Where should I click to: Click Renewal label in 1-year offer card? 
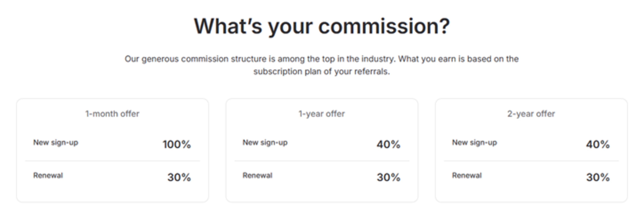coord(257,175)
